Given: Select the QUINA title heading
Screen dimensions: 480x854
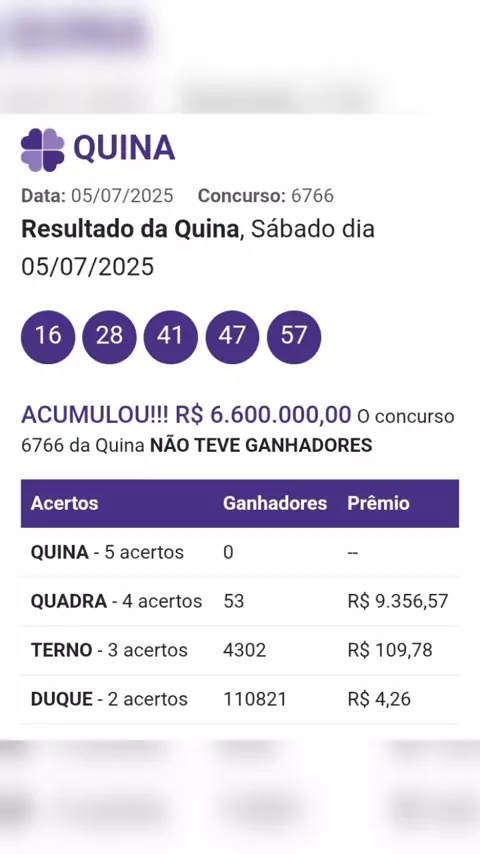Looking at the screenshot, I should 124,148.
